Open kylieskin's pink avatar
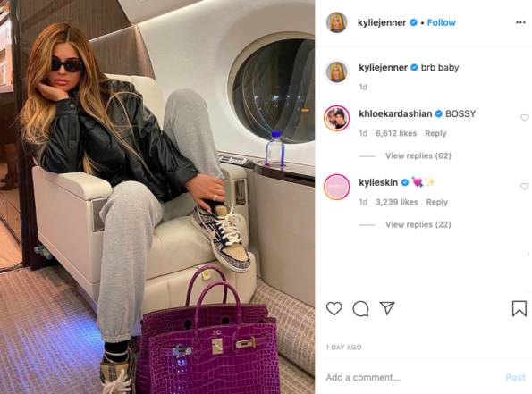This screenshot has height=394, width=532. 336,187
